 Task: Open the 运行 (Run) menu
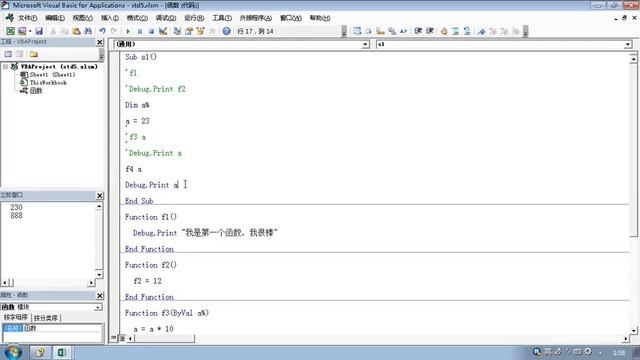pos(194,18)
